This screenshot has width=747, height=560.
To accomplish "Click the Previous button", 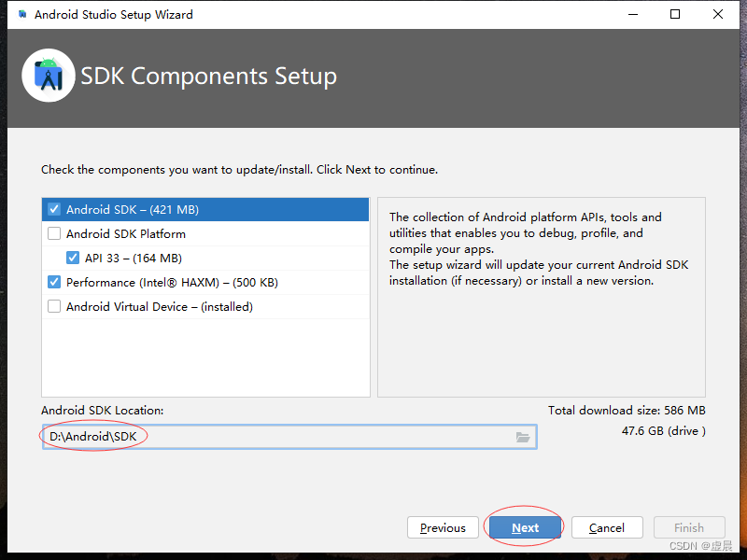I will click(443, 526).
